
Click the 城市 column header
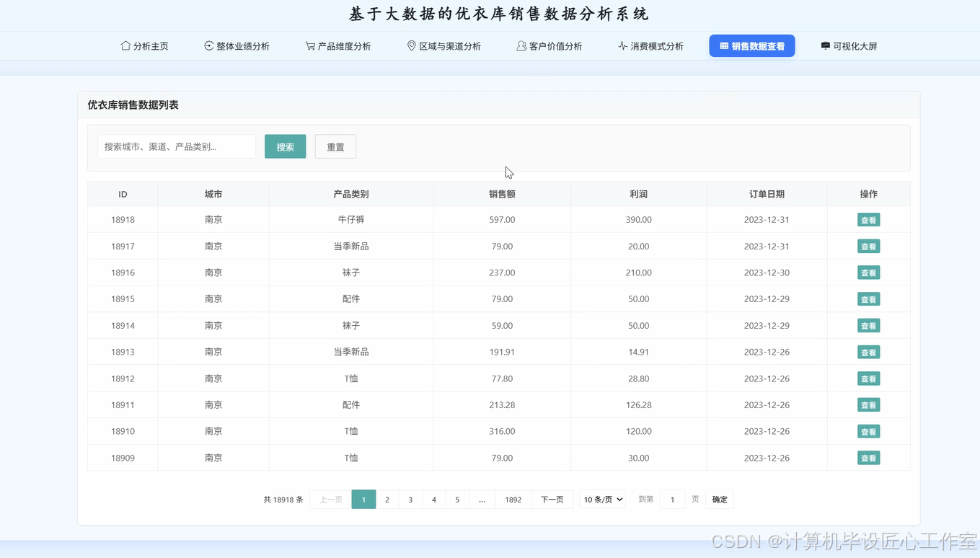(213, 195)
